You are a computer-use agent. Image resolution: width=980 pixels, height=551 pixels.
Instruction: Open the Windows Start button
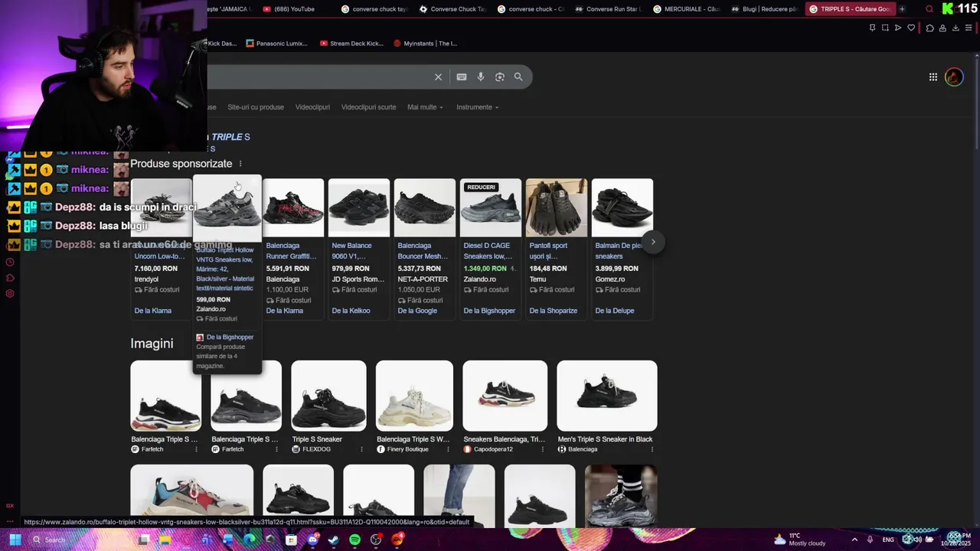click(x=15, y=540)
